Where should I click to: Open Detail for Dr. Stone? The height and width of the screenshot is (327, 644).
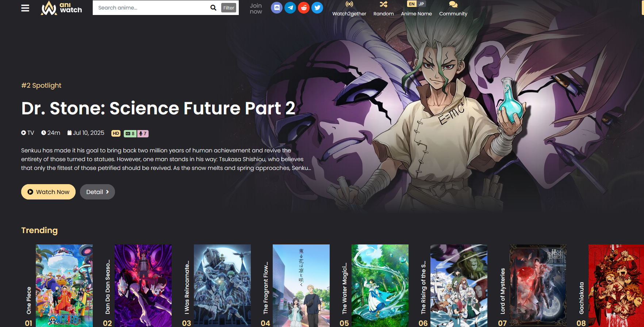point(97,192)
